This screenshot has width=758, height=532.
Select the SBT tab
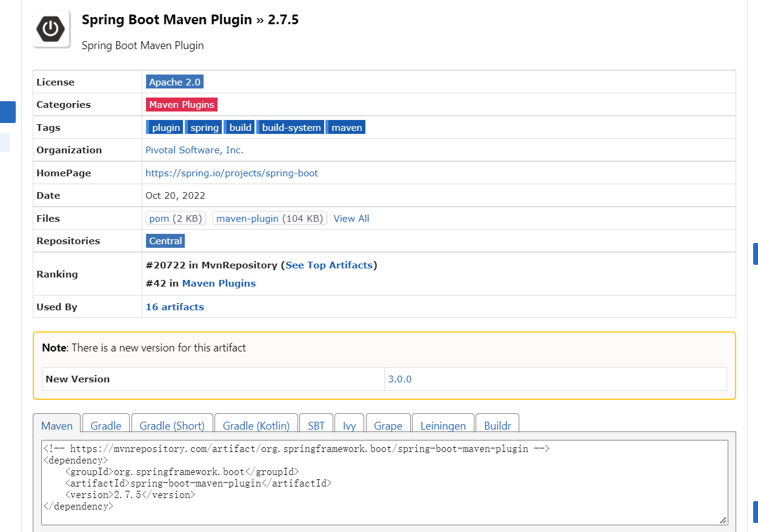coord(316,426)
